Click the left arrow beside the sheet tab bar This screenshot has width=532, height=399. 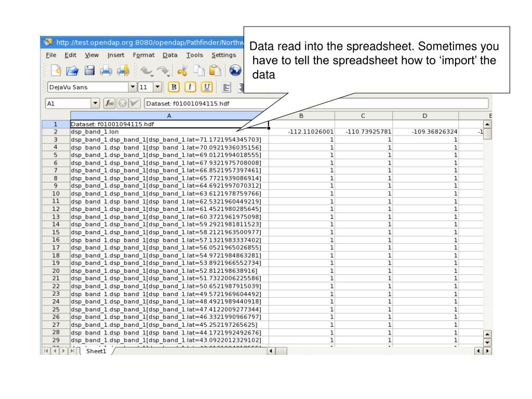click(x=271, y=351)
